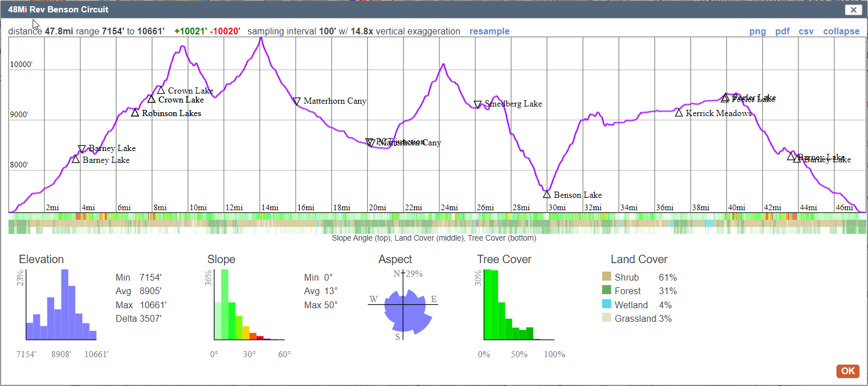Image resolution: width=868 pixels, height=386 pixels.
Task: Click the Tree Cover histogram chart
Action: pyautogui.click(x=519, y=305)
